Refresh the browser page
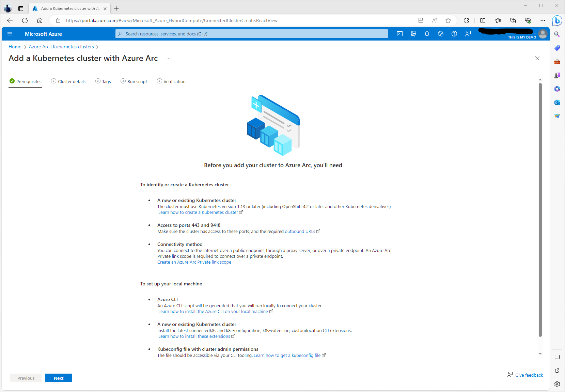This screenshot has width=565, height=392. tap(25, 20)
